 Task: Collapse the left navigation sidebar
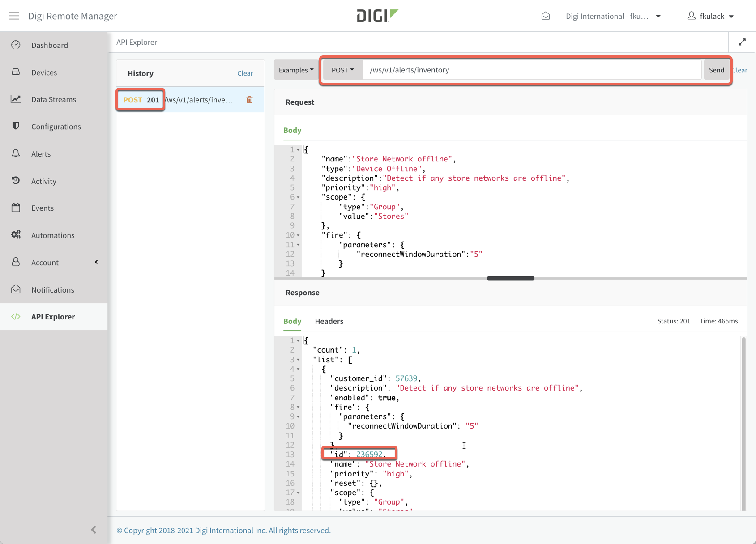click(94, 529)
